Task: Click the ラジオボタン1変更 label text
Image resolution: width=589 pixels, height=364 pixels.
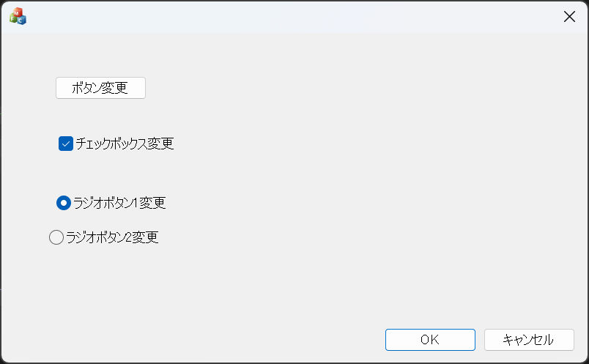Action: point(119,202)
